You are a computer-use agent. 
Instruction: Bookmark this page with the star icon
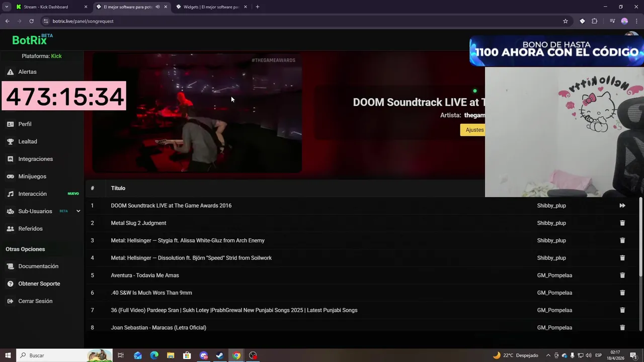point(566,21)
